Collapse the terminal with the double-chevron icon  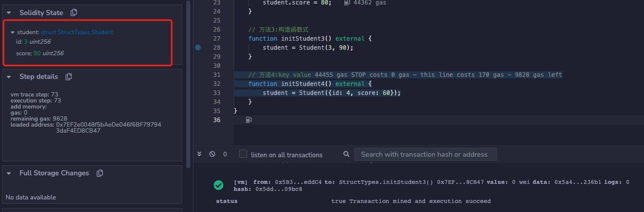click(x=199, y=154)
